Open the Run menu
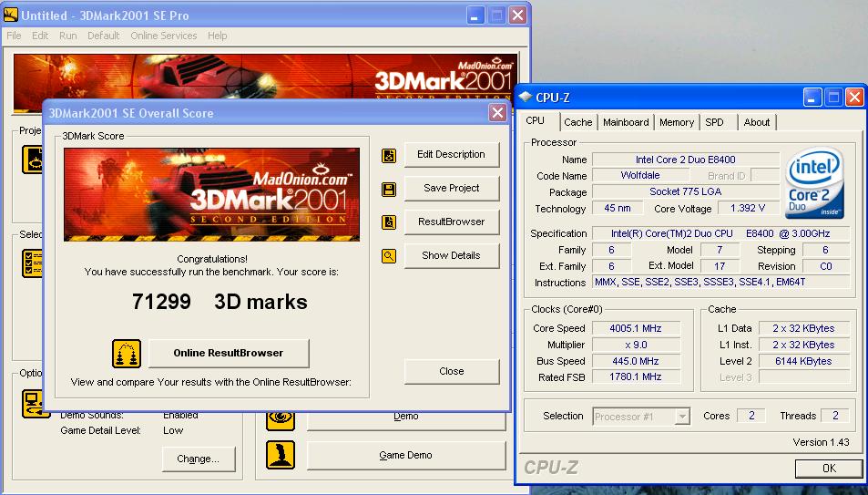The width and height of the screenshot is (868, 495). coord(68,36)
